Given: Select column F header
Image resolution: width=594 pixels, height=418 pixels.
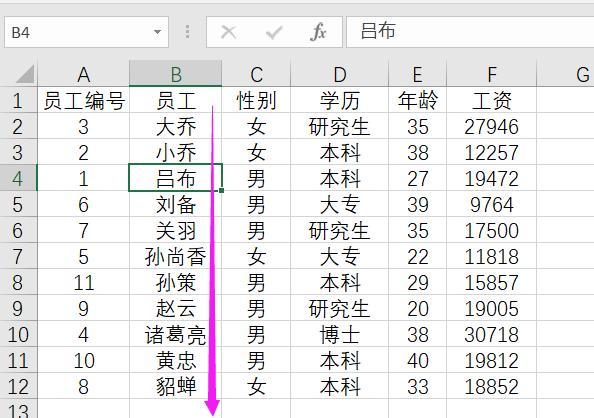Looking at the screenshot, I should tap(491, 74).
